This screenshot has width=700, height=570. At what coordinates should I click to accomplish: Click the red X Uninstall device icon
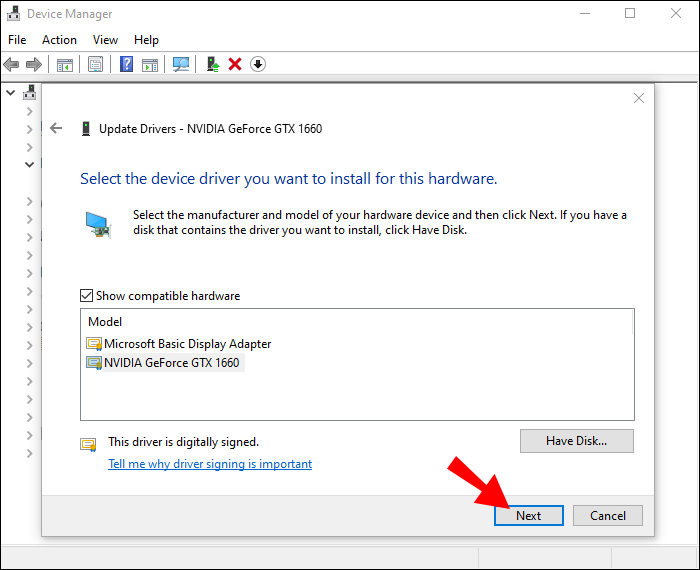[x=235, y=64]
